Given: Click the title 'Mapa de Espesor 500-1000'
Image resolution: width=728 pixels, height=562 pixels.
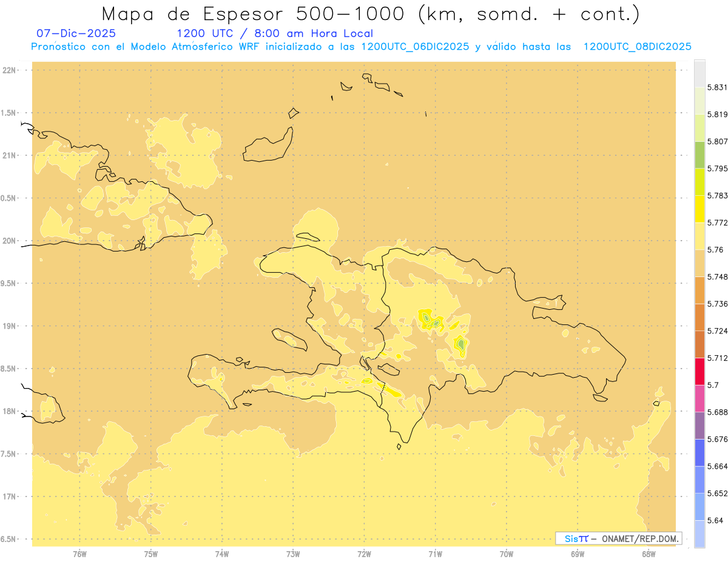Looking at the screenshot, I should click(x=255, y=13).
